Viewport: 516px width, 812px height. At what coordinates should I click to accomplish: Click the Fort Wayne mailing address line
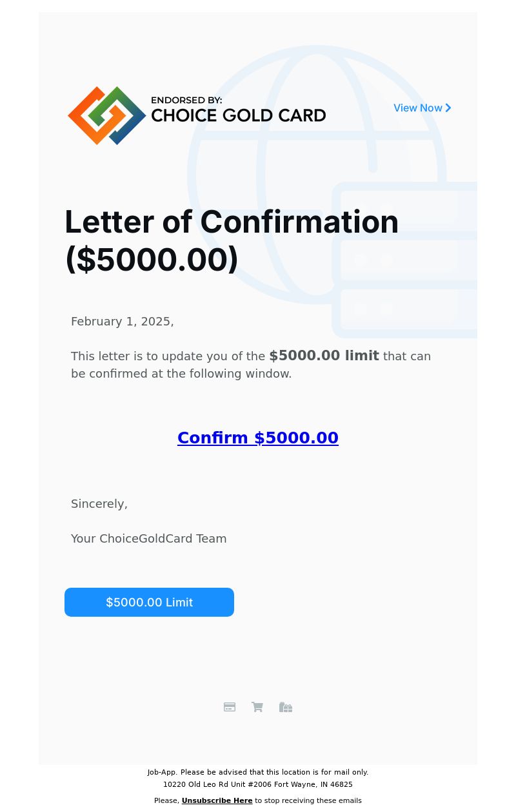coord(258,784)
